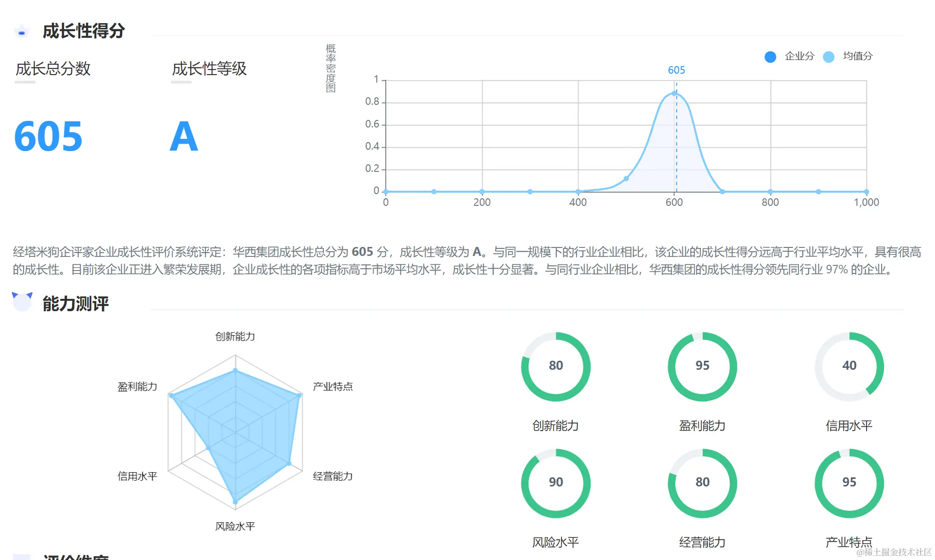Click the 创新能力 ring gauge showing 80
Screen dimensions: 935x560
(556, 366)
